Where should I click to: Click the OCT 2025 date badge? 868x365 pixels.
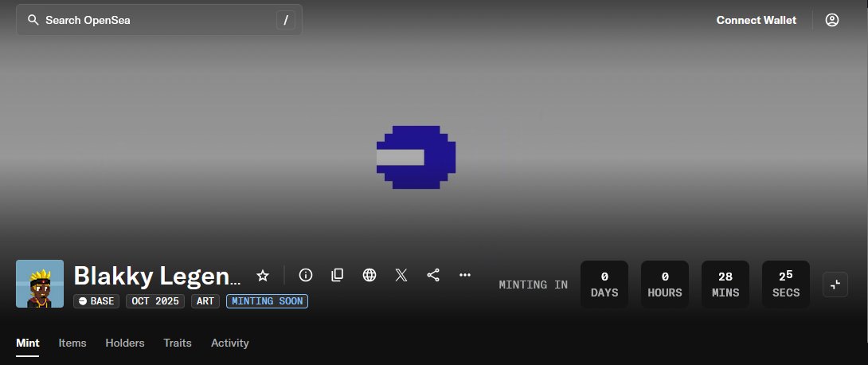click(155, 301)
